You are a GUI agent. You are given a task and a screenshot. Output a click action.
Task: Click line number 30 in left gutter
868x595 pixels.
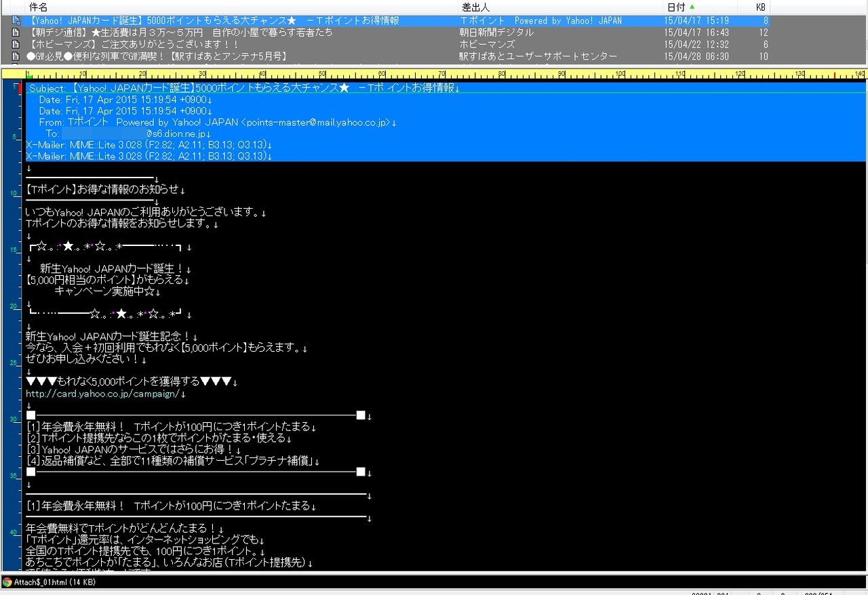coord(13,419)
